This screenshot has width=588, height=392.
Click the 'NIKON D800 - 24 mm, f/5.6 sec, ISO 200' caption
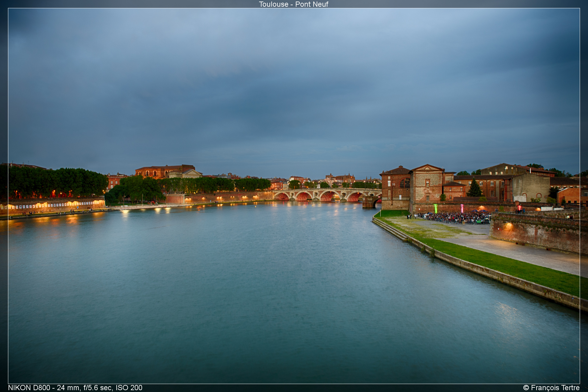coord(75,388)
